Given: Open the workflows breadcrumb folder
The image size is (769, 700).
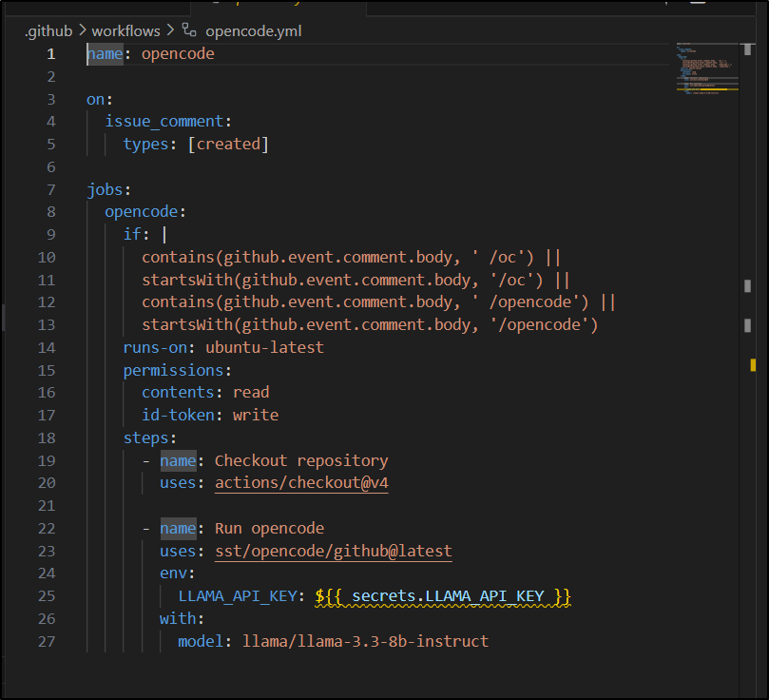Looking at the screenshot, I should coord(125,30).
